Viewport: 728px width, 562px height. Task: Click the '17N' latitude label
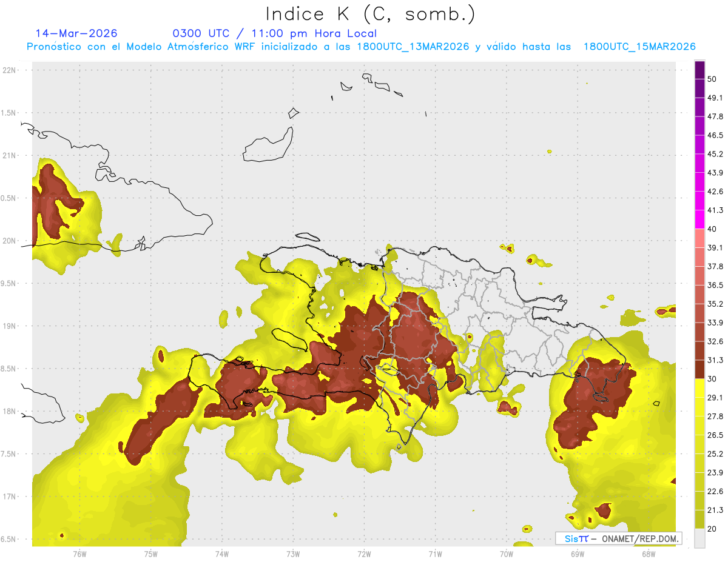click(x=9, y=497)
